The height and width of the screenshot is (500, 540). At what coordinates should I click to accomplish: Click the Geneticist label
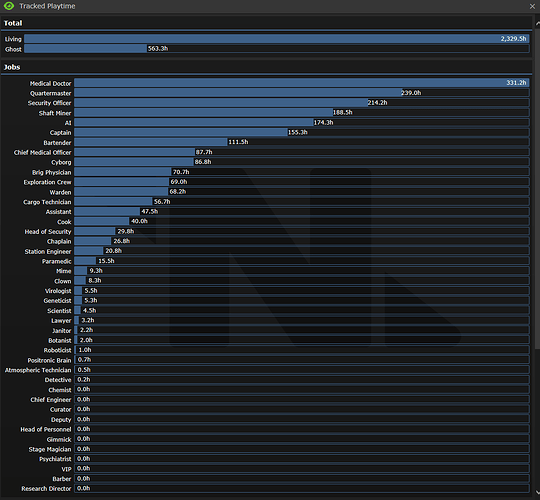(57, 301)
